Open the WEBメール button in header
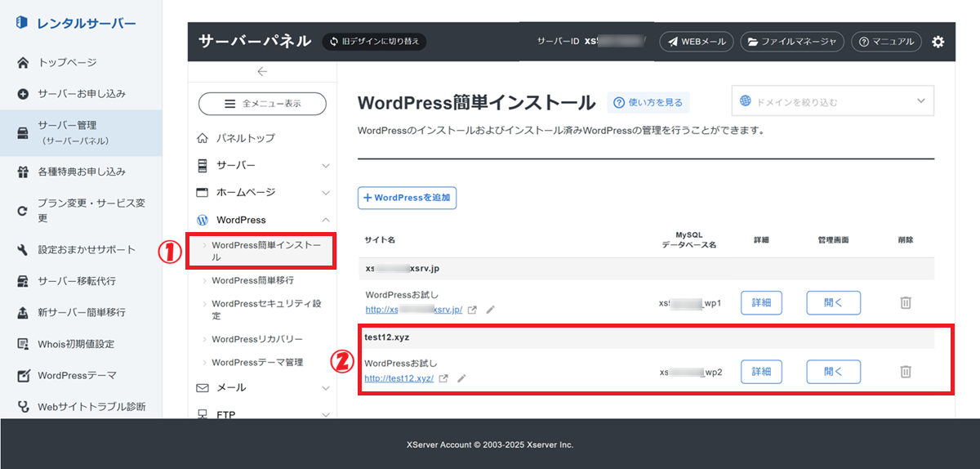980x469 pixels. click(x=696, y=42)
